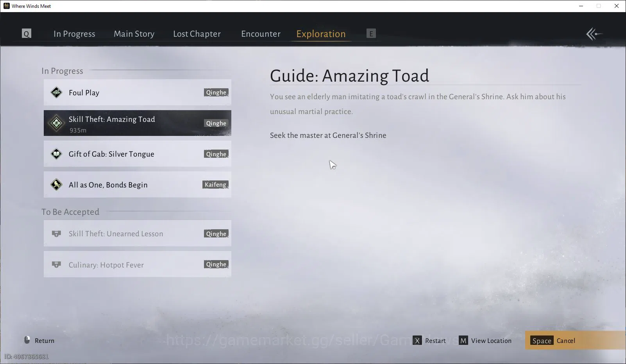Select All as One, Bonds Begin quest
The height and width of the screenshot is (364, 626).
point(138,185)
